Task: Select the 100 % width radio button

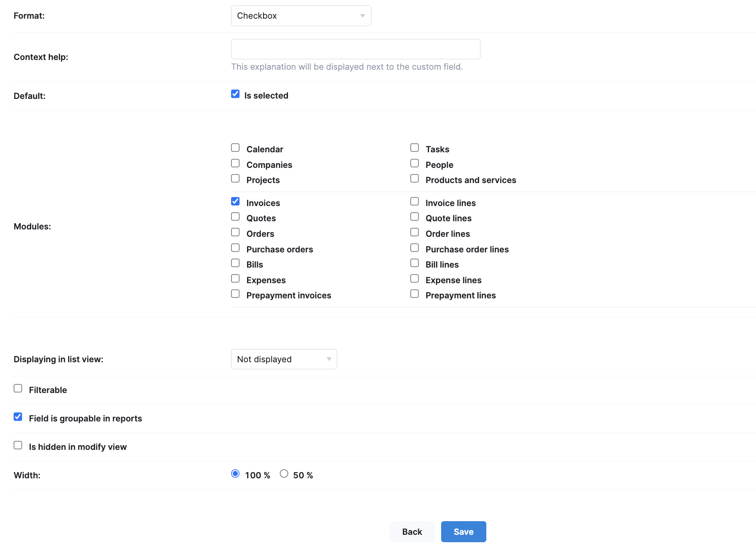Action: tap(235, 474)
